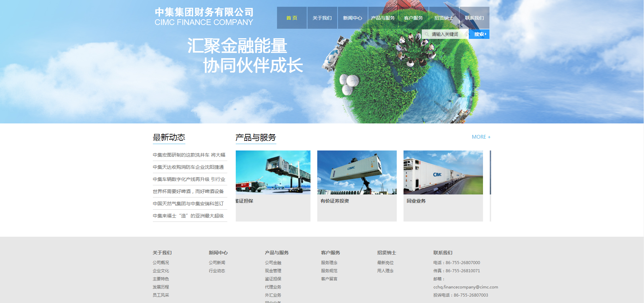Click the 搜索 search button
Viewport: 644px width, 303px height.
479,34
